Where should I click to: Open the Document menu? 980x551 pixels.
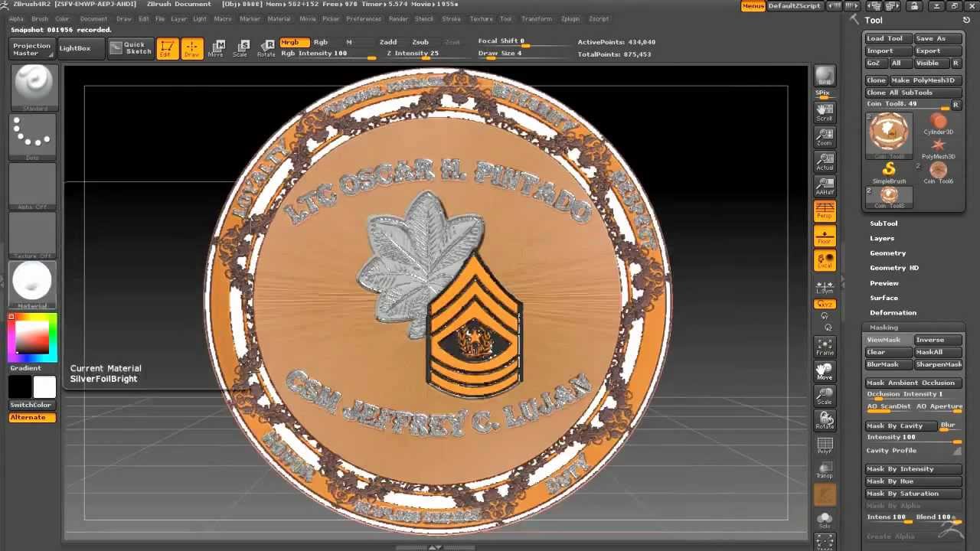pyautogui.click(x=93, y=18)
